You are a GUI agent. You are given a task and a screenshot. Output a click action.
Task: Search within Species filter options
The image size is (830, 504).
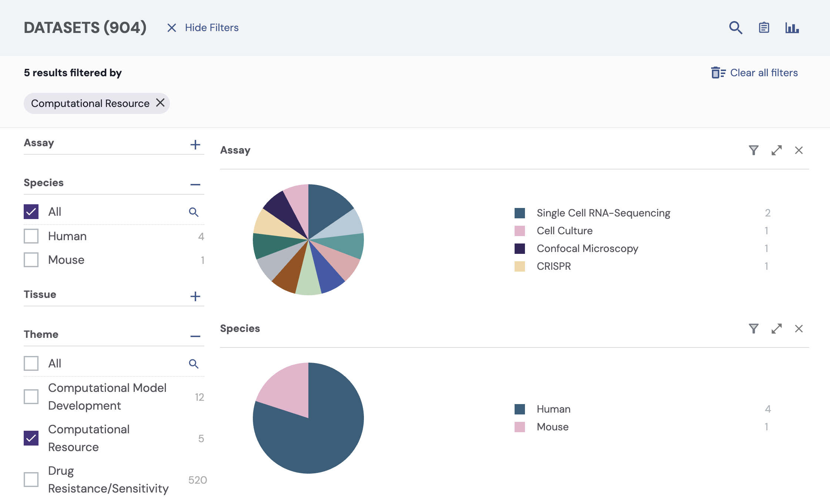[x=194, y=212]
